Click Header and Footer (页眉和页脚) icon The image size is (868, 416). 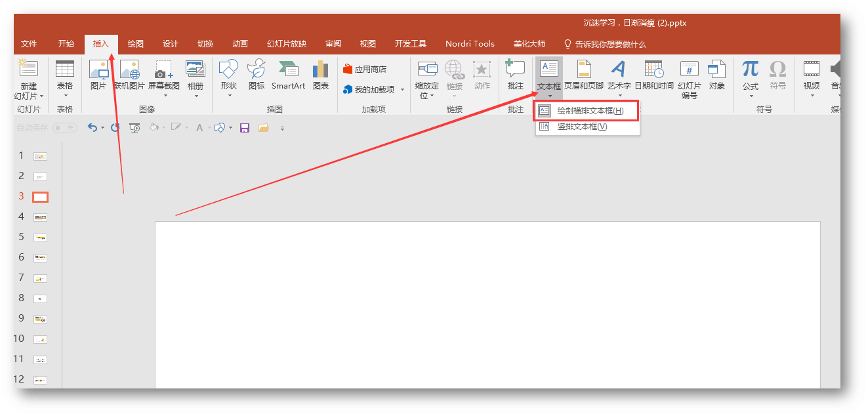pyautogui.click(x=584, y=69)
